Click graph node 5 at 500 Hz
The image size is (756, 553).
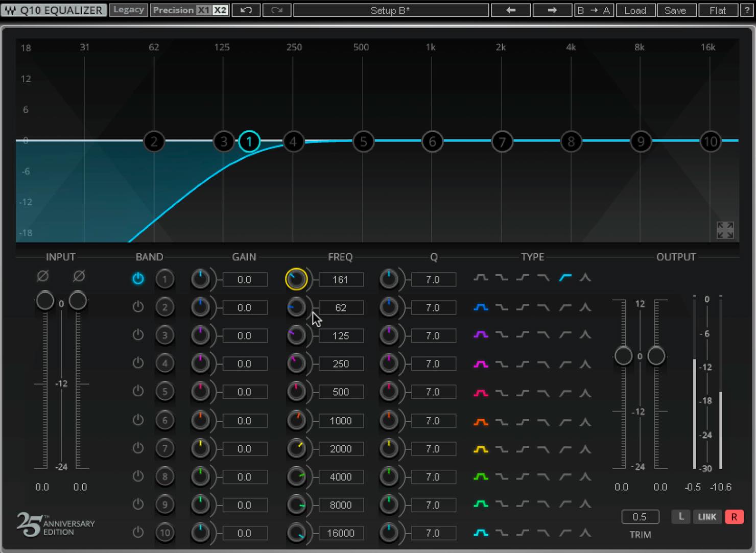pos(363,141)
